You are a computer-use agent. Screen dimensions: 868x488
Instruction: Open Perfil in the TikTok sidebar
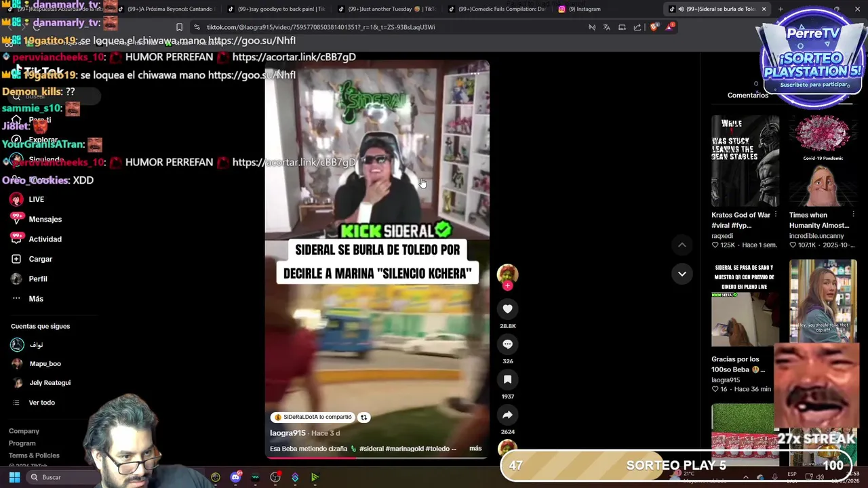[37, 279]
